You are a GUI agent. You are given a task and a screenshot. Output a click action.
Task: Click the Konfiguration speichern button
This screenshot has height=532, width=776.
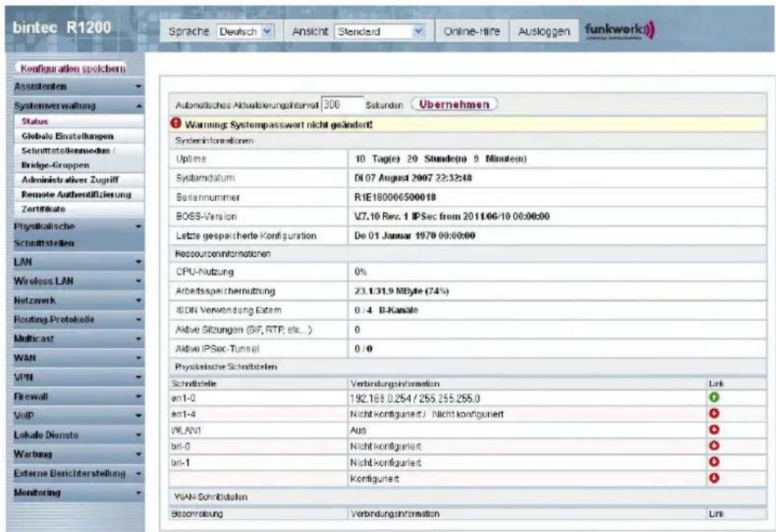click(73, 68)
